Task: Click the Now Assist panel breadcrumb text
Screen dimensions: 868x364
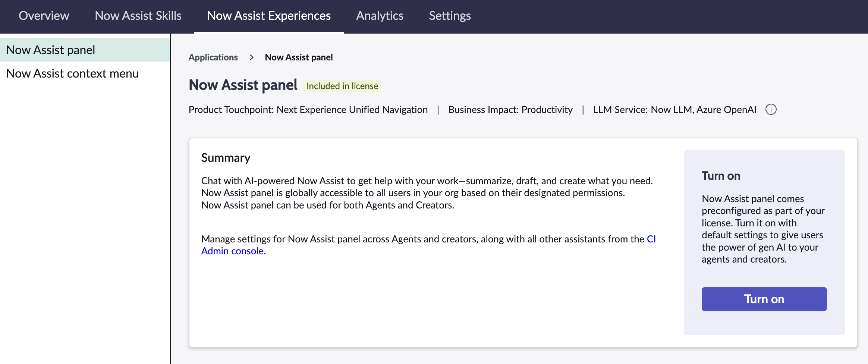Action: (x=299, y=57)
